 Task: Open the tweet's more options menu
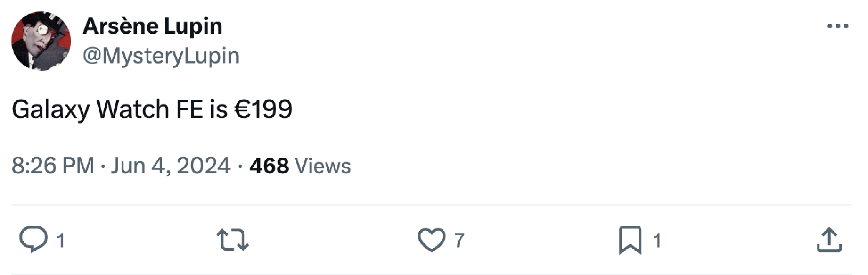pos(837,26)
